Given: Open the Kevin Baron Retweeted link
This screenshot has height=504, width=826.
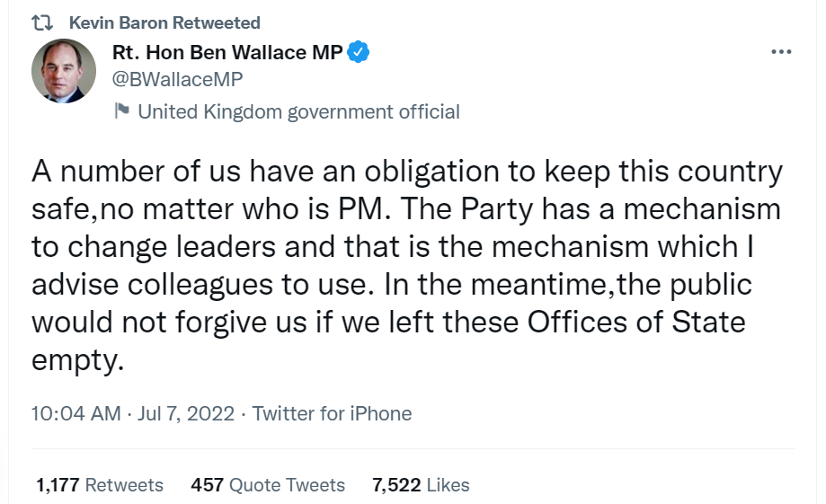Looking at the screenshot, I should pos(164,23).
